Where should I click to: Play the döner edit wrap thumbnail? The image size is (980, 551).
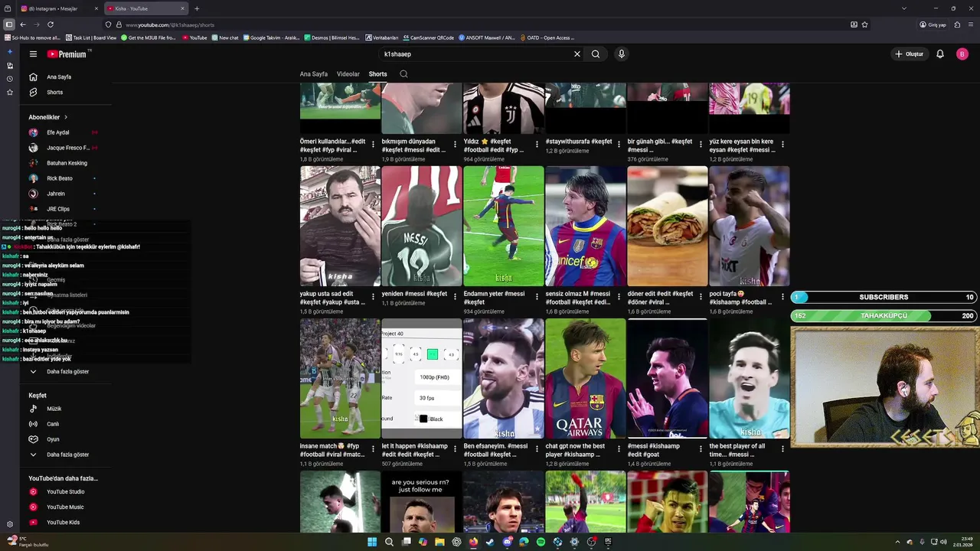668,226
